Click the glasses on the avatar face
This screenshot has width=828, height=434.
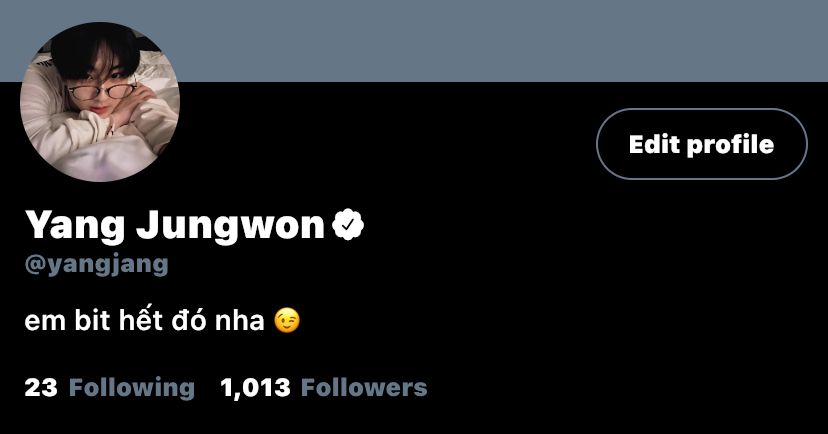(x=102, y=91)
